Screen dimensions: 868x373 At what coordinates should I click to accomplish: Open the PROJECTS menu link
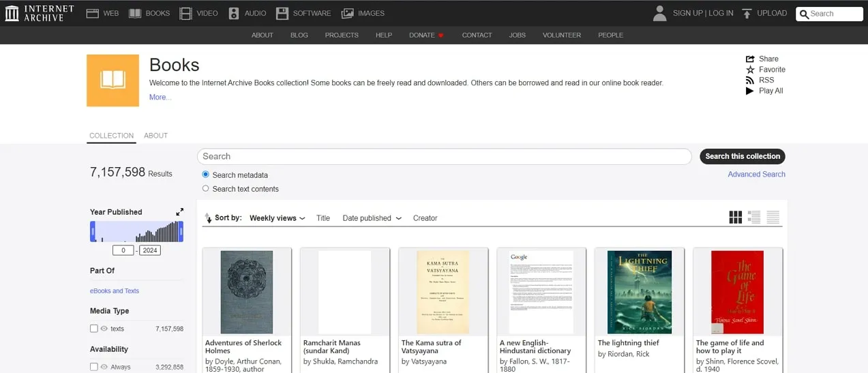coord(342,35)
